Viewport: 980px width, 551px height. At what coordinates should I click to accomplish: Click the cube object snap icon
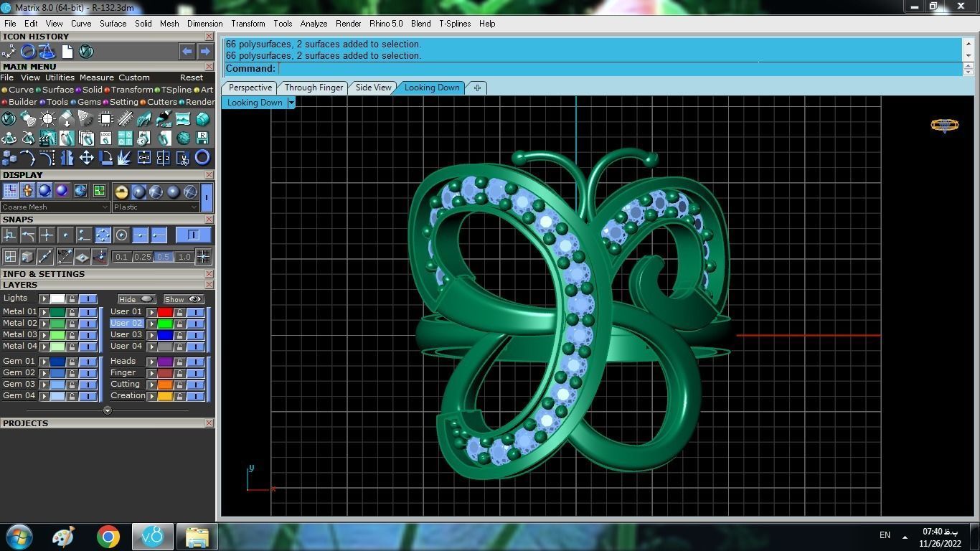(x=27, y=256)
